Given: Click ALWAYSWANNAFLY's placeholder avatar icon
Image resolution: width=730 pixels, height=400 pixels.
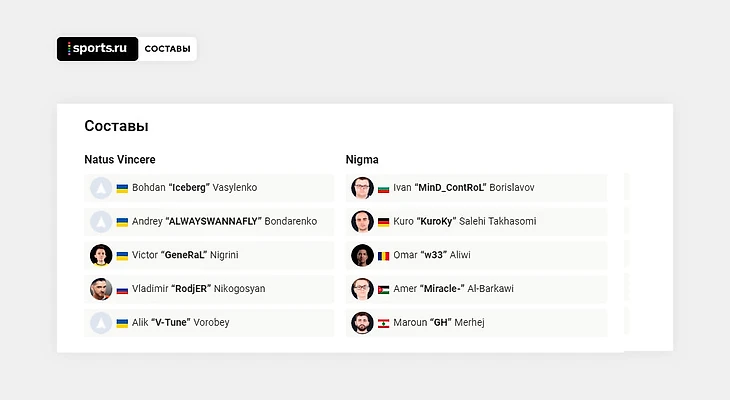Looking at the screenshot, I should tap(101, 222).
